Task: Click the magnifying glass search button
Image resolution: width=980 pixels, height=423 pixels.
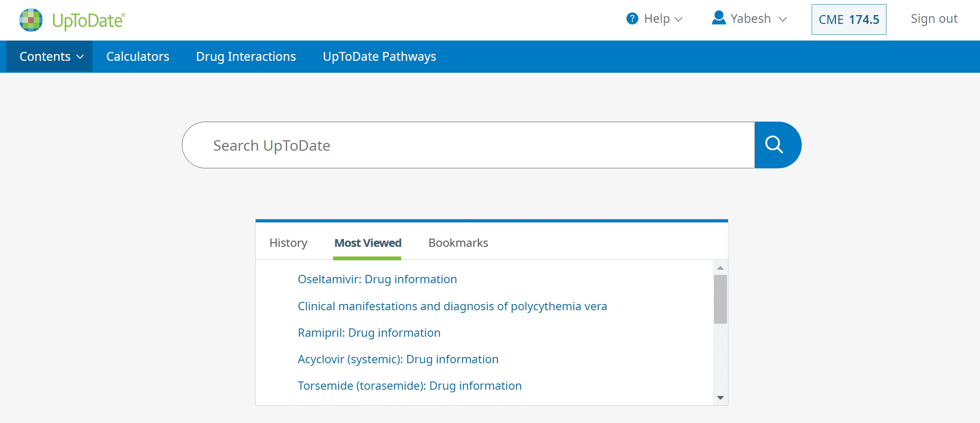Action: [x=777, y=145]
